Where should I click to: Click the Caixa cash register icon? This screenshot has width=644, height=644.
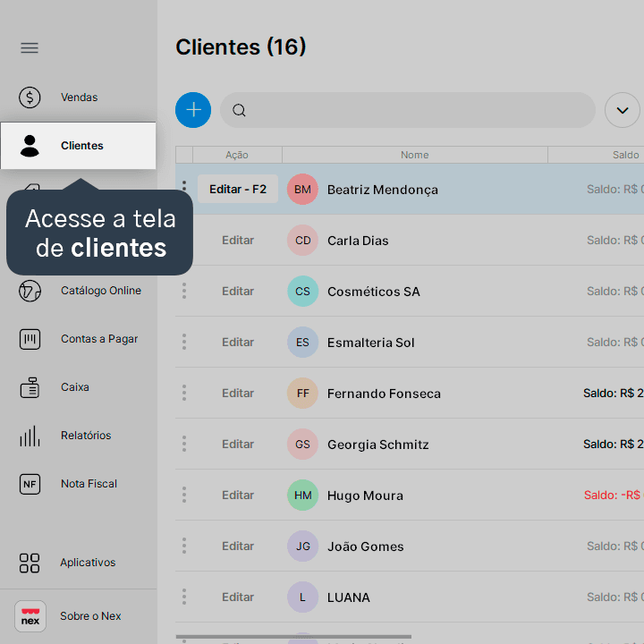[30, 387]
